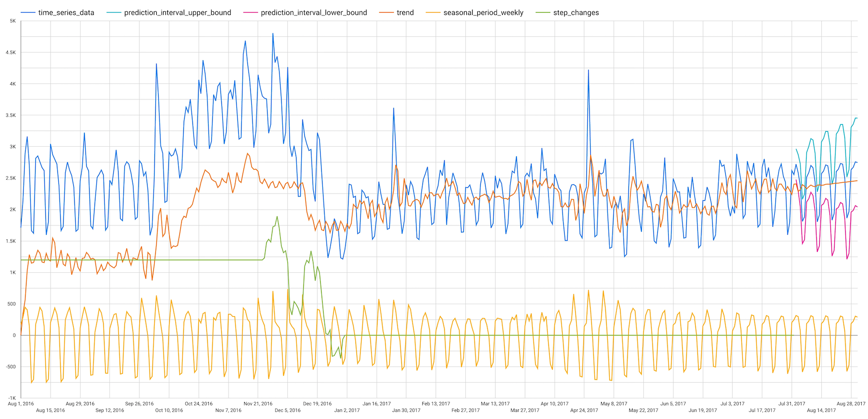The height and width of the screenshot is (419, 868).
Task: Click the Aug 1, 2016 x-axis label
Action: (21, 404)
